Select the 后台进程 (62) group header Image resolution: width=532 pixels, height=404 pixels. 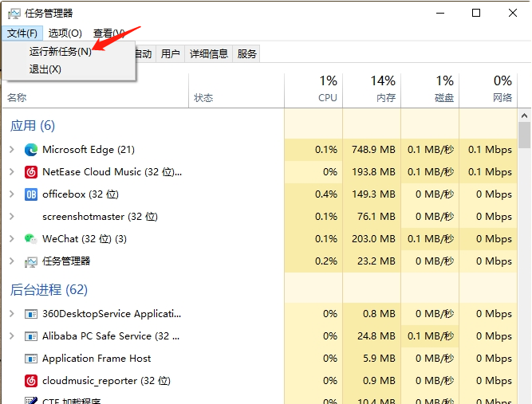49,290
